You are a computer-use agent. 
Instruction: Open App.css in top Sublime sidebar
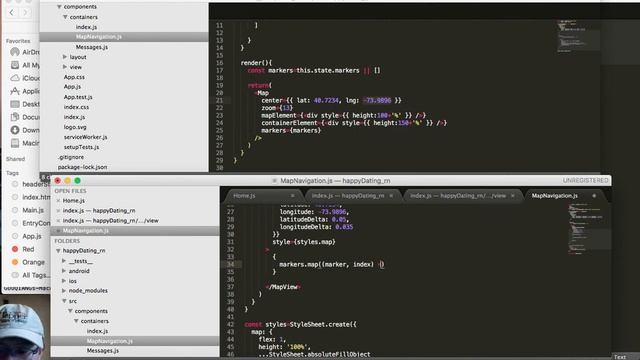pos(74,77)
